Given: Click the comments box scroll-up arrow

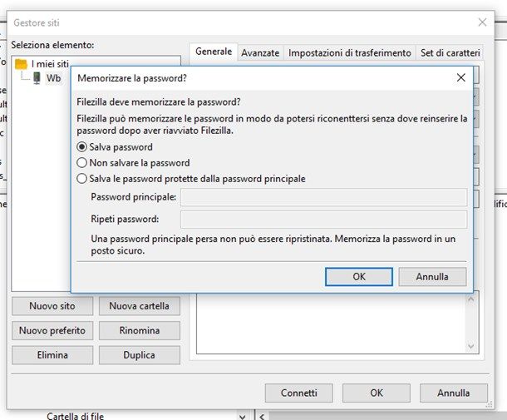Looking at the screenshot, I should [x=470, y=299].
